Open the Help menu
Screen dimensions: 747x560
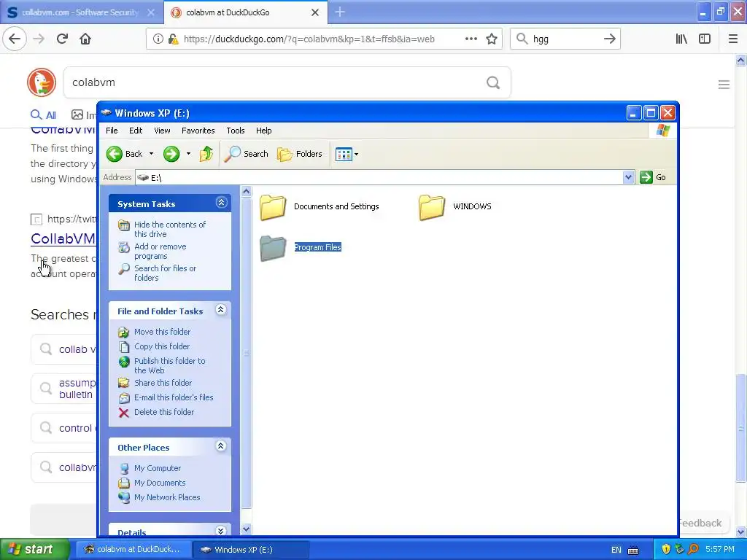263,131
